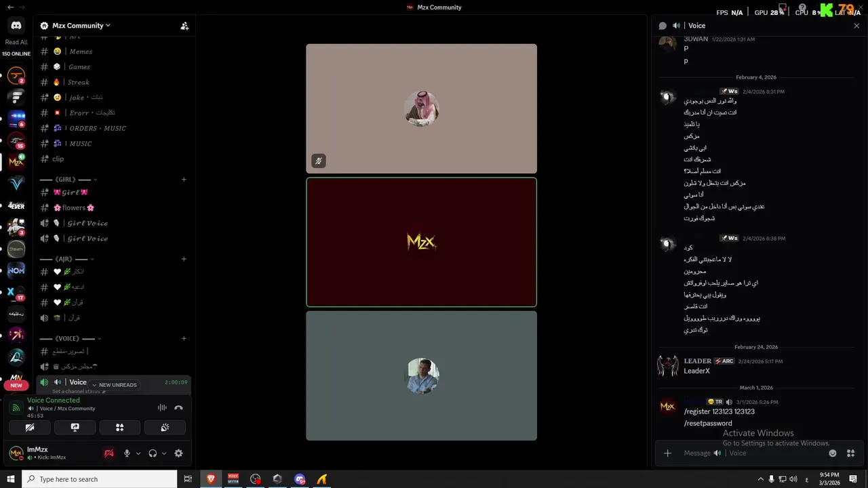Viewport: 868px width, 488px height.
Task: Click chat bubble icon in Voice panel header
Action: click(663, 26)
